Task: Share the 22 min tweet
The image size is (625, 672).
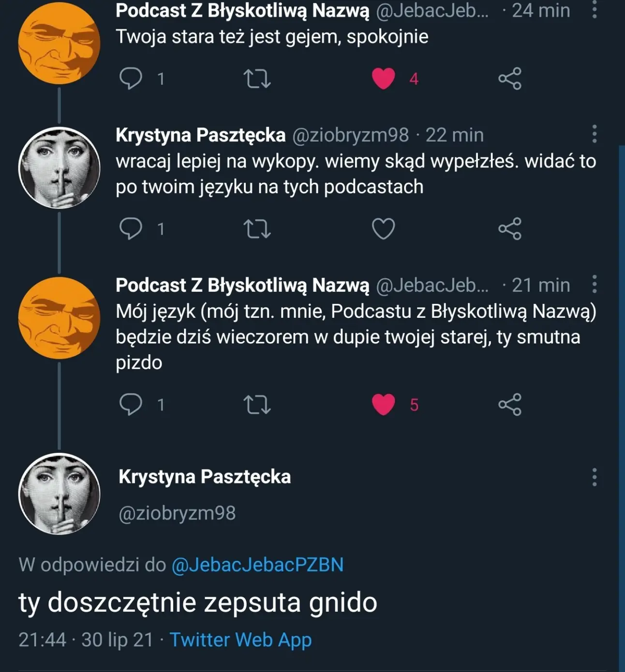Action: (510, 229)
